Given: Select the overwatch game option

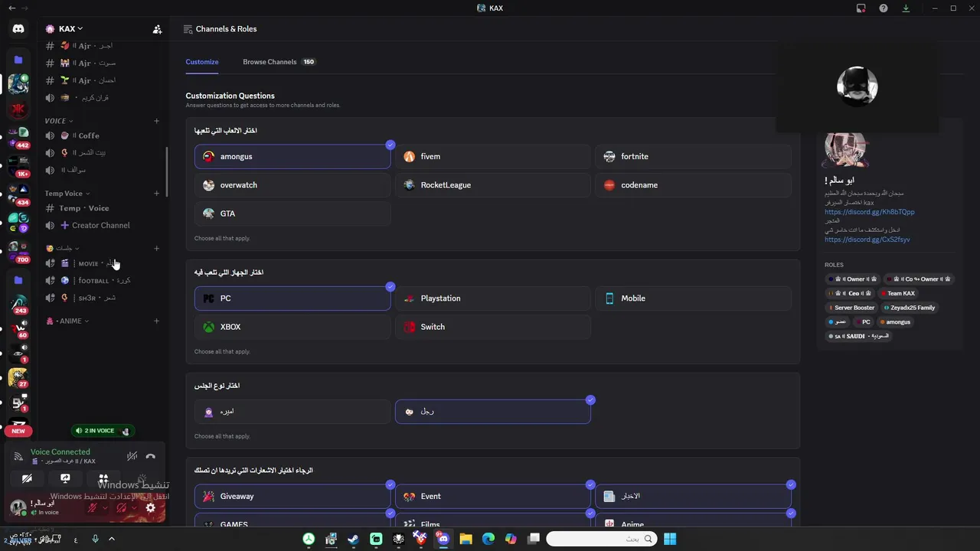Looking at the screenshot, I should coord(292,185).
